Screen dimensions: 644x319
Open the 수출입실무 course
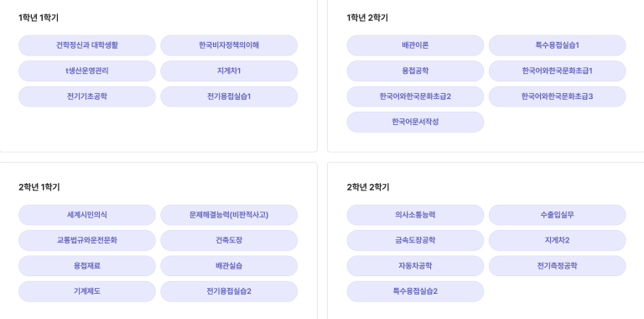coord(558,215)
